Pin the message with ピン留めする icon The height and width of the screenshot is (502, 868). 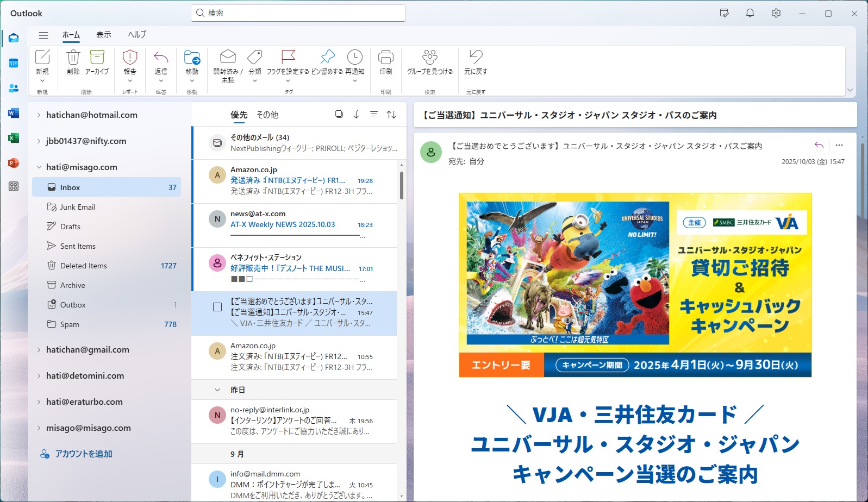pyautogui.click(x=327, y=58)
